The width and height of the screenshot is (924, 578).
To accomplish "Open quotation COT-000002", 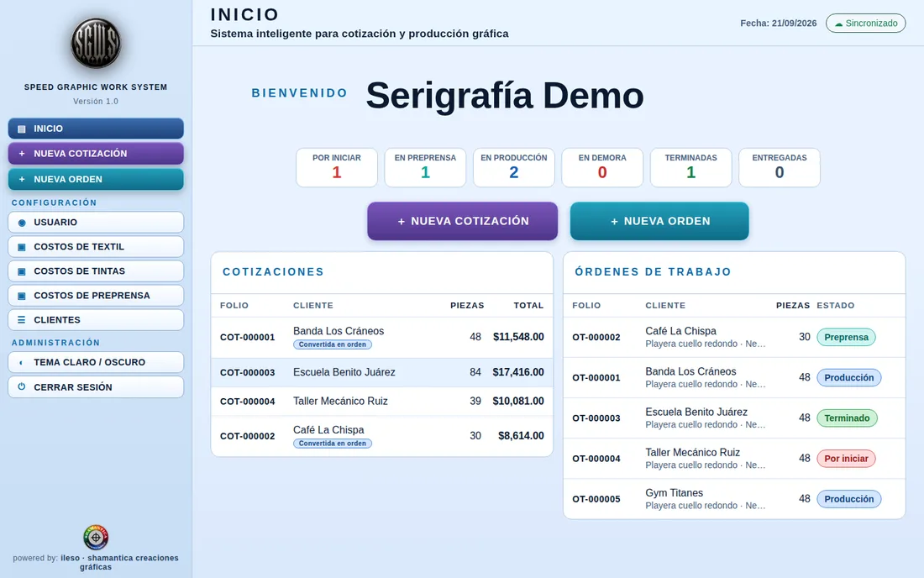I will click(382, 436).
